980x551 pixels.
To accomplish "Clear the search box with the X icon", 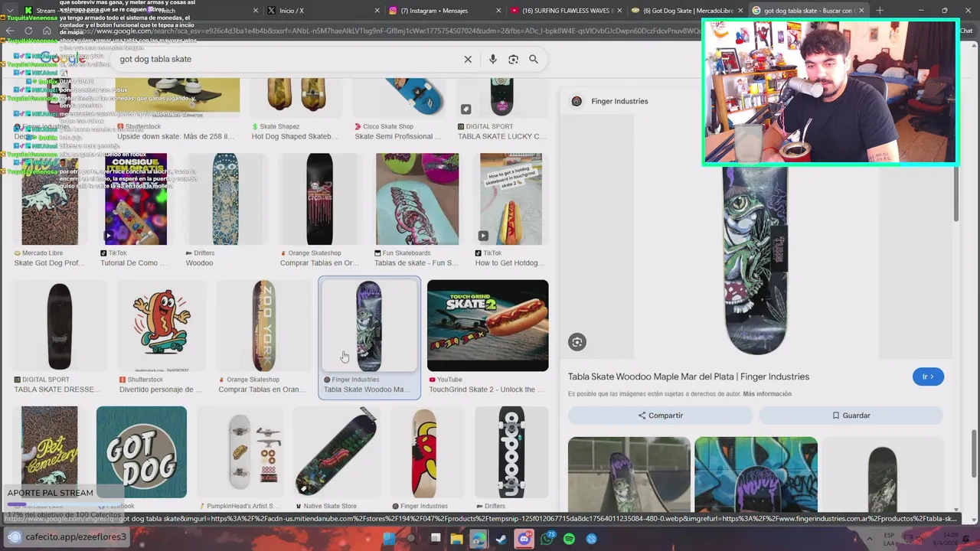I will [x=468, y=59].
